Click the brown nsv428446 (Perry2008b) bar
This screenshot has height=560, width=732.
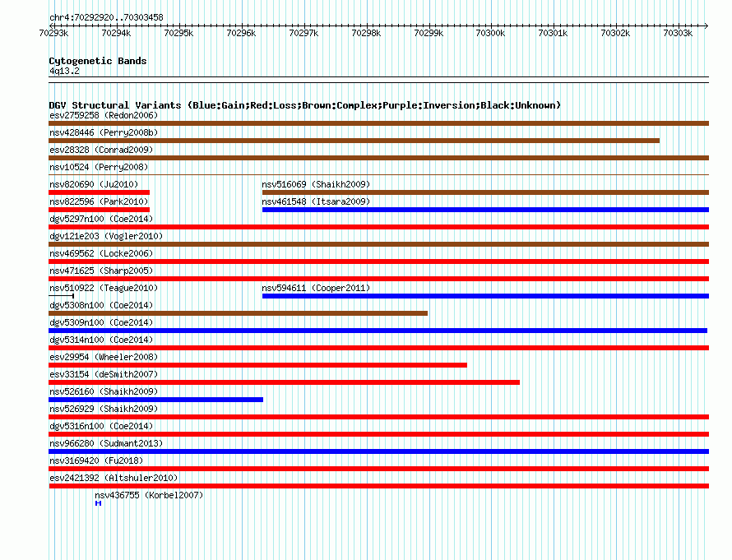(354, 141)
